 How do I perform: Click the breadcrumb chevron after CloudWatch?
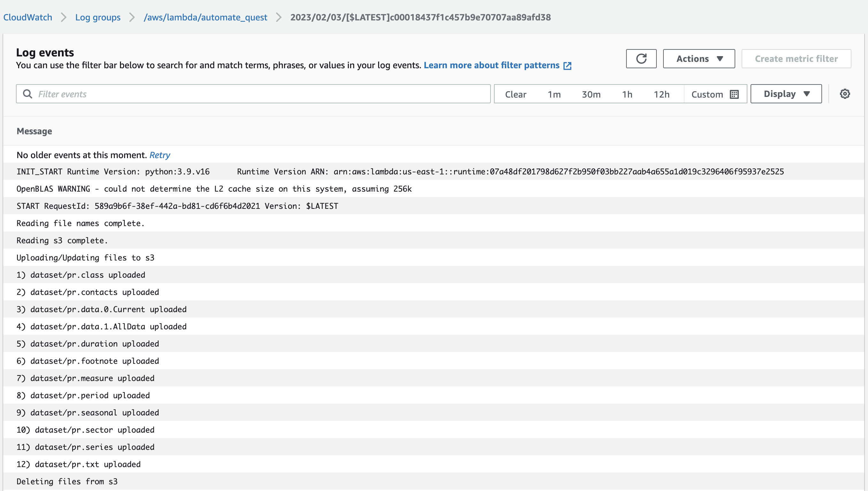[x=64, y=17]
